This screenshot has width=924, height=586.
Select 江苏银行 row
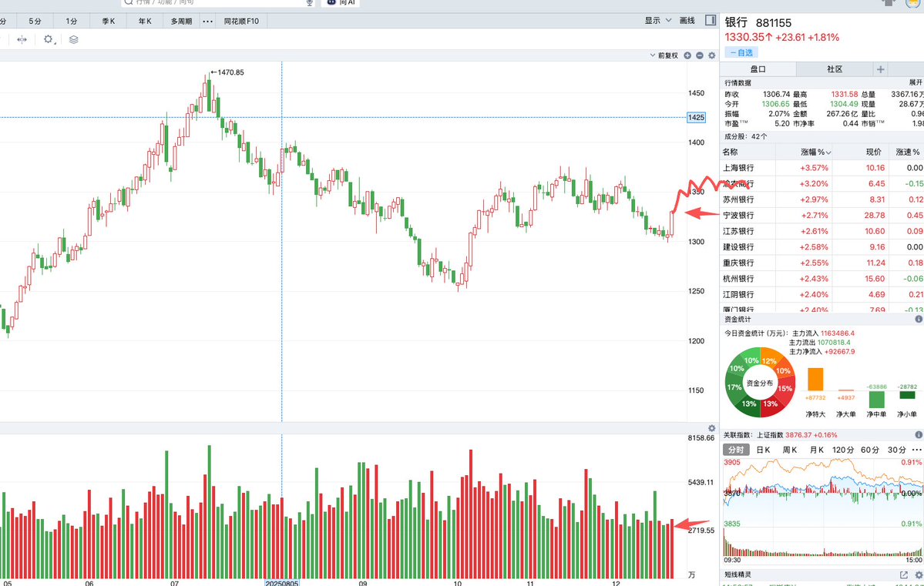[822, 232]
